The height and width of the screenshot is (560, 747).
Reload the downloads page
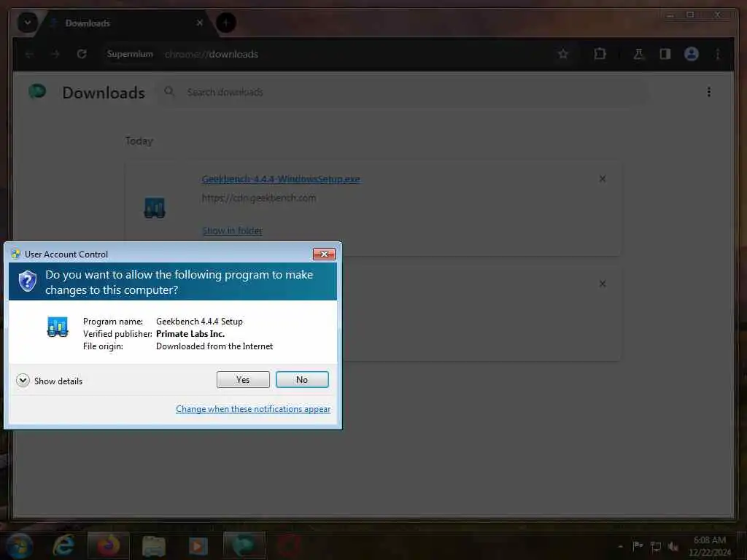[82, 54]
